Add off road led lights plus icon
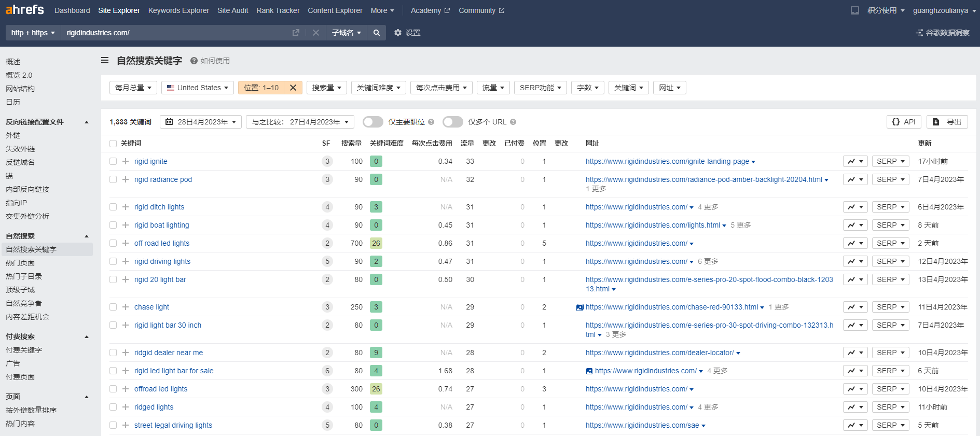Screen dimensions: 980x436 point(126,243)
